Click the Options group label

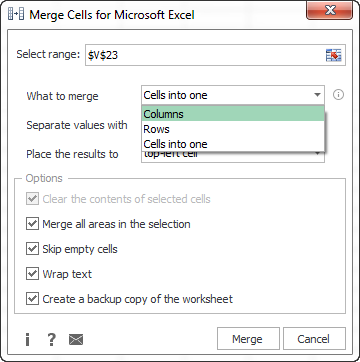(44, 178)
